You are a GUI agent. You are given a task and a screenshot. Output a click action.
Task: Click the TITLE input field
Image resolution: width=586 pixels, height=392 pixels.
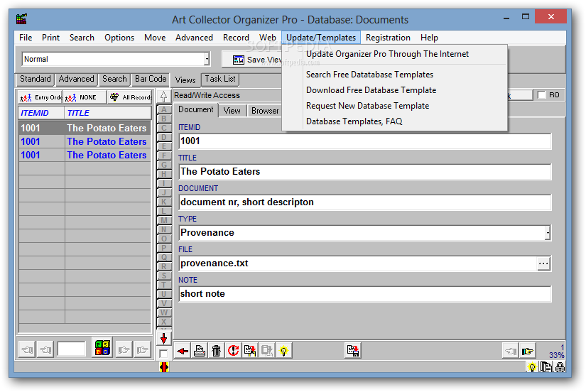pyautogui.click(x=365, y=172)
